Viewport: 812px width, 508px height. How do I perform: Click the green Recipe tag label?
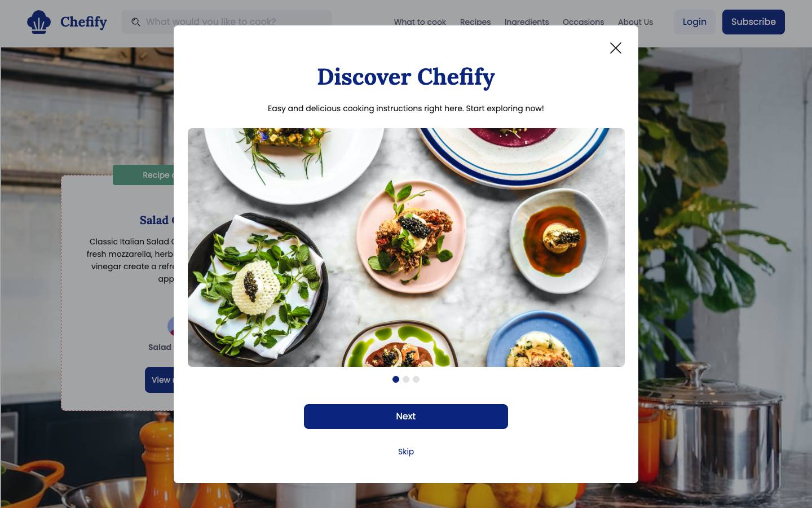143,175
